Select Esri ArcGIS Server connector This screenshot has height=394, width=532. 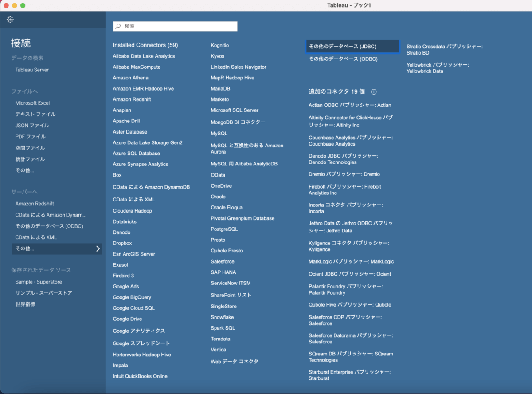[134, 254]
